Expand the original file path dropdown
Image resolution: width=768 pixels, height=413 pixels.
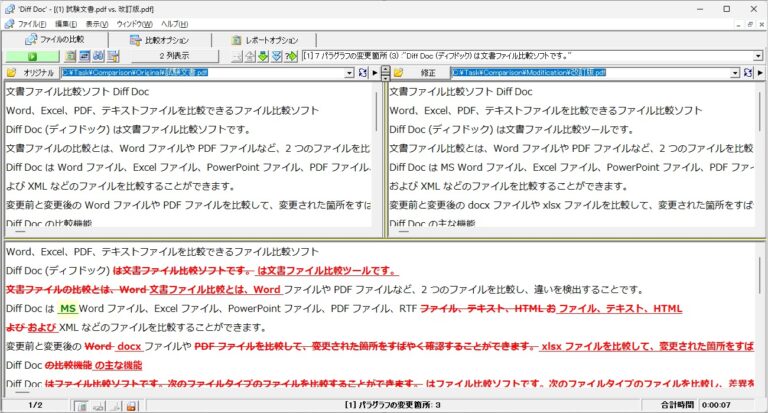pos(349,73)
